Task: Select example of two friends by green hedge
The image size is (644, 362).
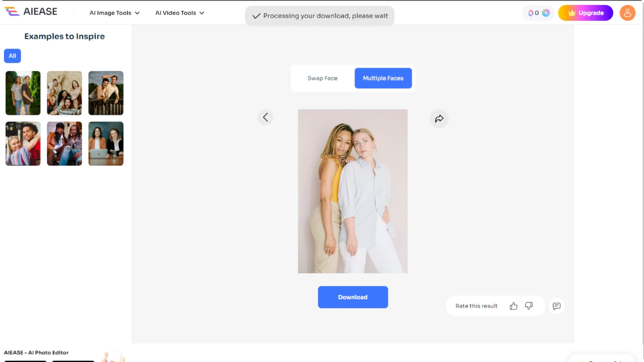Action: coord(23,93)
